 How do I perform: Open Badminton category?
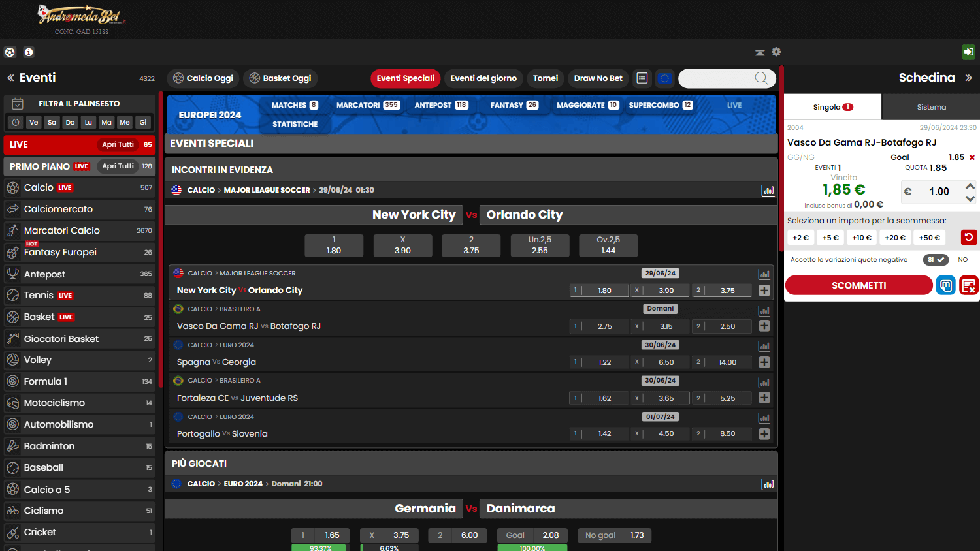80,447
